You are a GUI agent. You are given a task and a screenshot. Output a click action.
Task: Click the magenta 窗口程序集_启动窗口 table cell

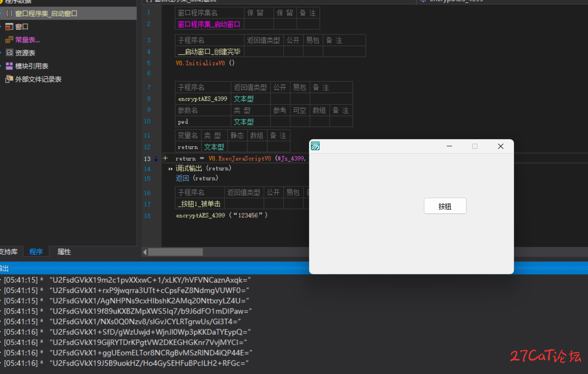coord(209,24)
